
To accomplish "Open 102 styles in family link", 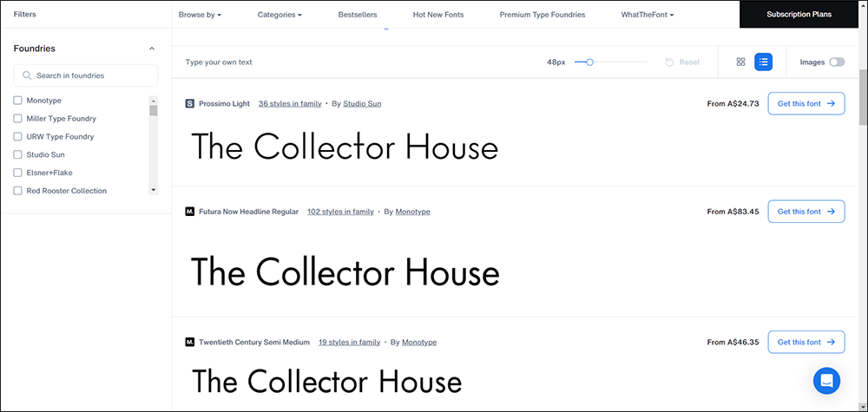I will pyautogui.click(x=340, y=212).
